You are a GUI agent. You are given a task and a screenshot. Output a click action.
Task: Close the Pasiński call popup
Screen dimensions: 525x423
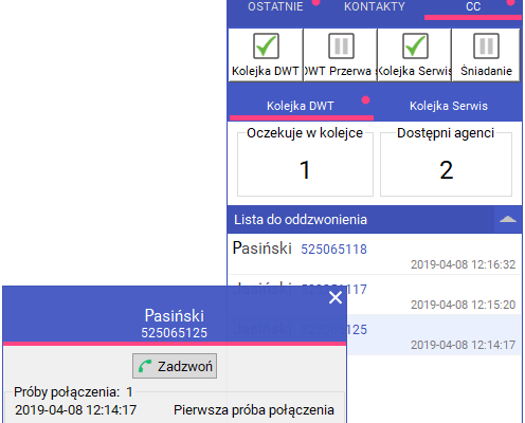(335, 297)
